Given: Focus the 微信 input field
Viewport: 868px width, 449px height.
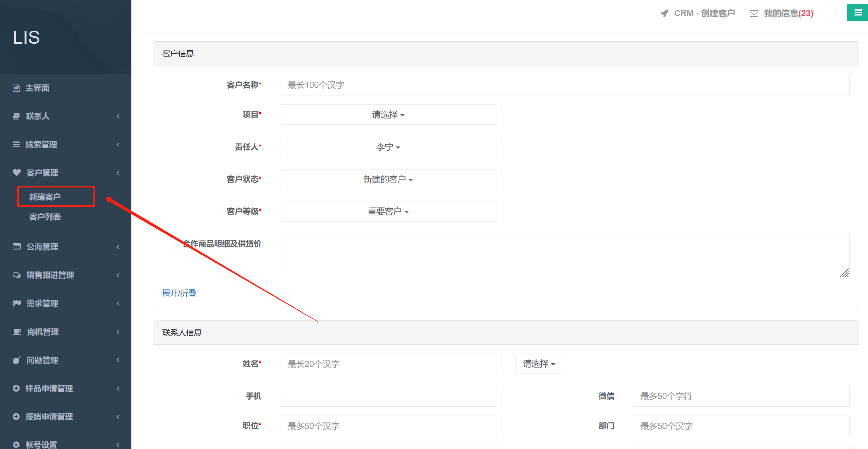Looking at the screenshot, I should point(741,396).
